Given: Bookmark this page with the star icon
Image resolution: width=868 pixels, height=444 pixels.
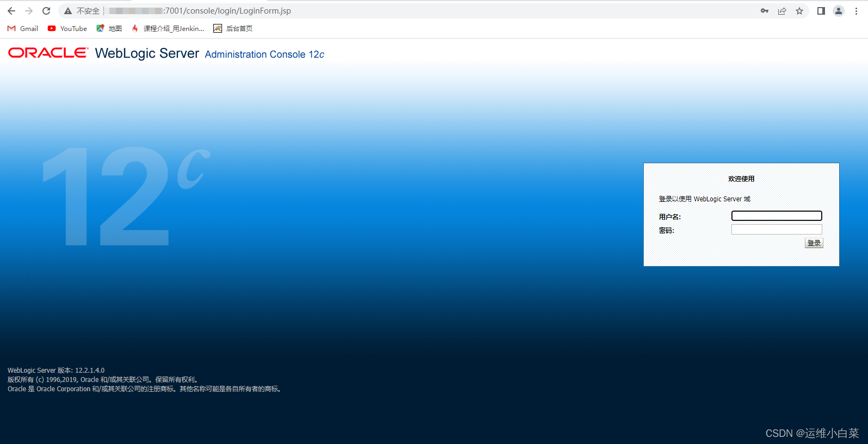Looking at the screenshot, I should [x=799, y=11].
